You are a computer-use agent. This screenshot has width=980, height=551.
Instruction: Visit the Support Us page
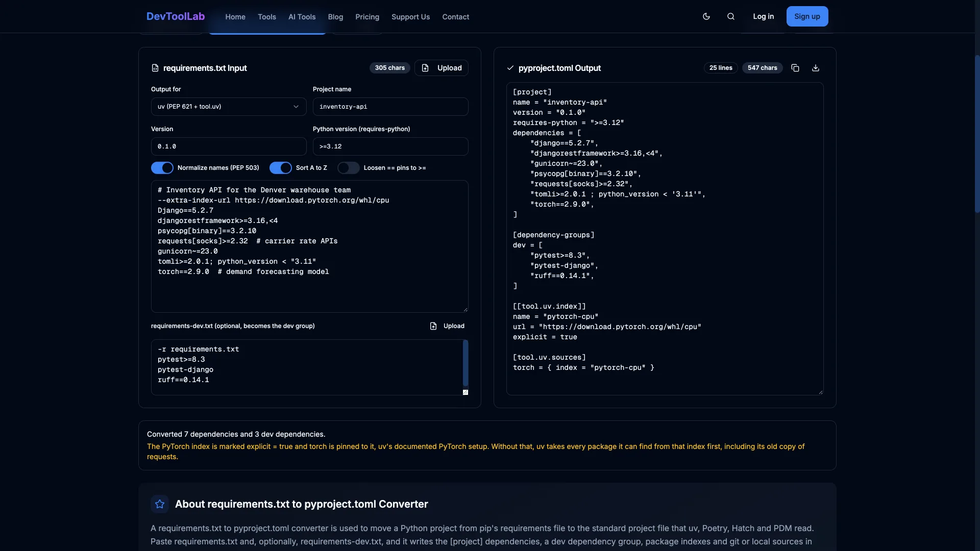411,17
